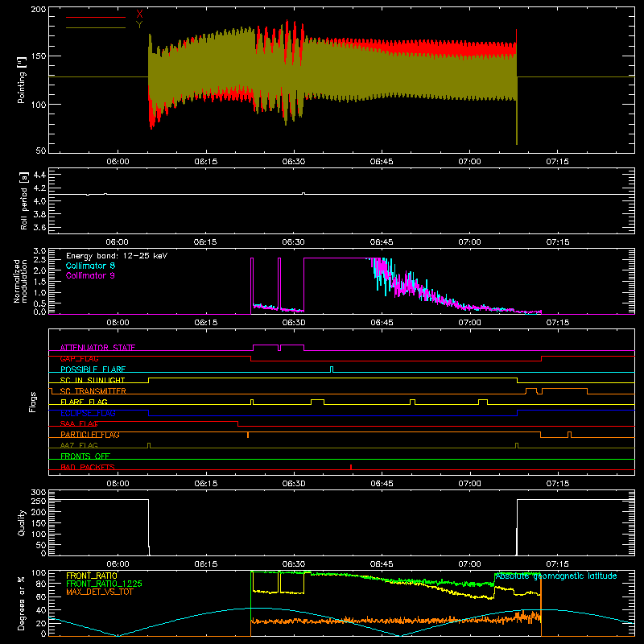Click the POSSIBLE_FLARE pulse on the cyan trace
644x644 pixels.
[x=332, y=369]
